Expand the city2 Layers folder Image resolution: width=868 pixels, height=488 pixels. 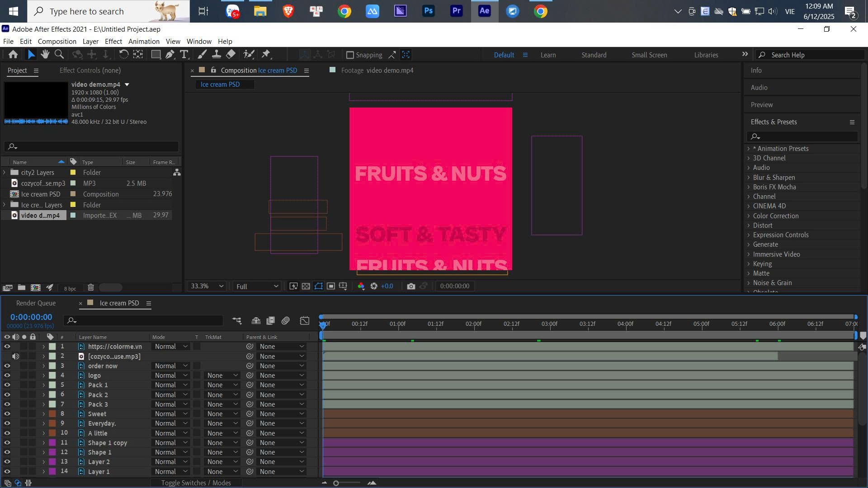point(5,173)
